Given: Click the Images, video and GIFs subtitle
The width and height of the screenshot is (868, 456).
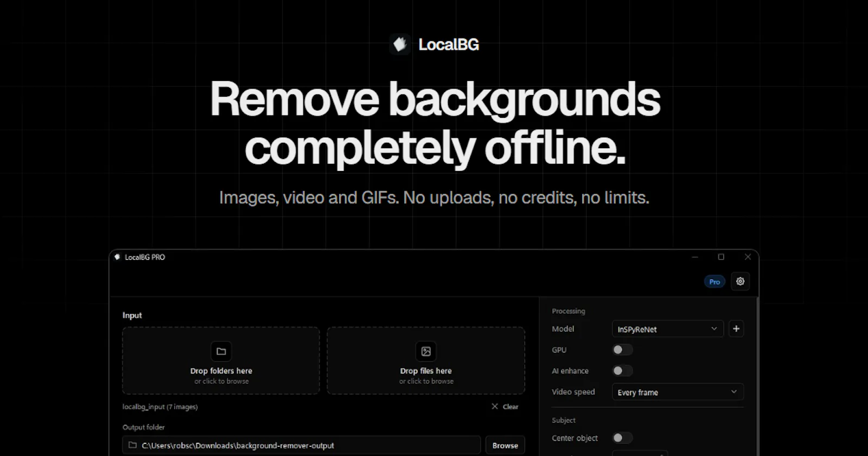Looking at the screenshot, I should click(434, 198).
